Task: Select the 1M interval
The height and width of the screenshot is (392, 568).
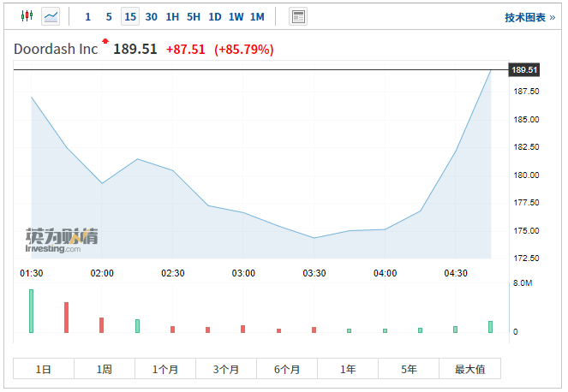Action: 257,16
